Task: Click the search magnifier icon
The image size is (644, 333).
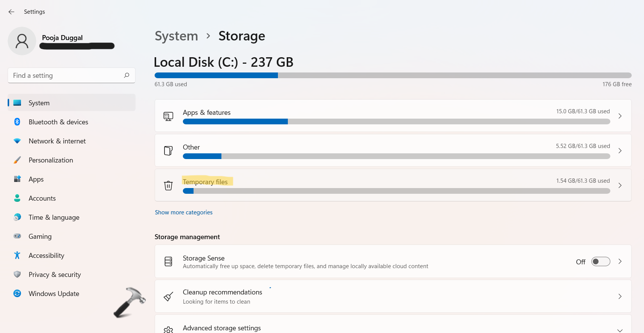Action: [127, 75]
